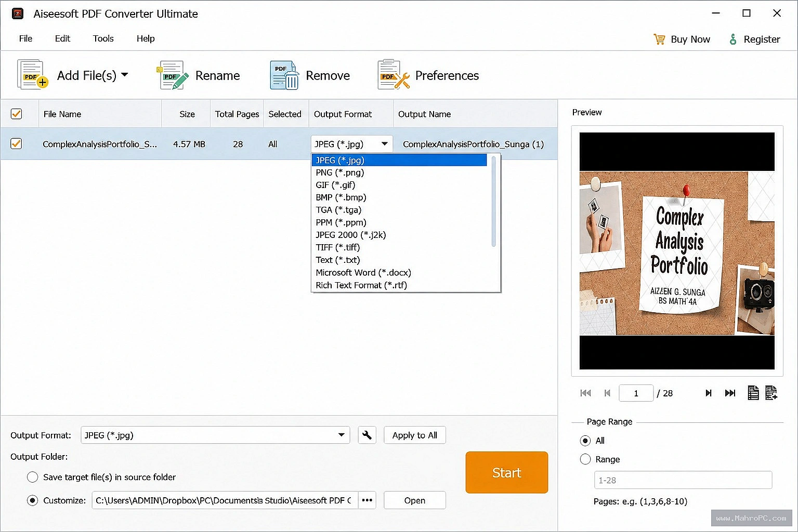Click the Buy Now link text

coord(690,39)
